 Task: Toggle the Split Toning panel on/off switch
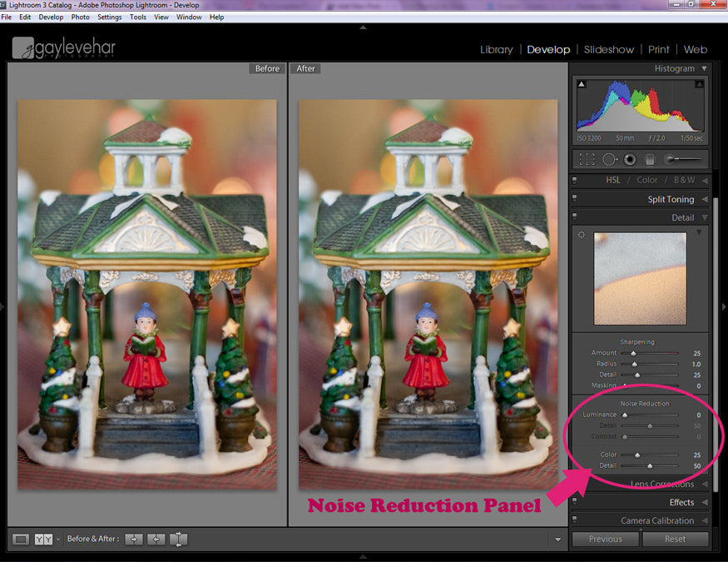tap(575, 200)
